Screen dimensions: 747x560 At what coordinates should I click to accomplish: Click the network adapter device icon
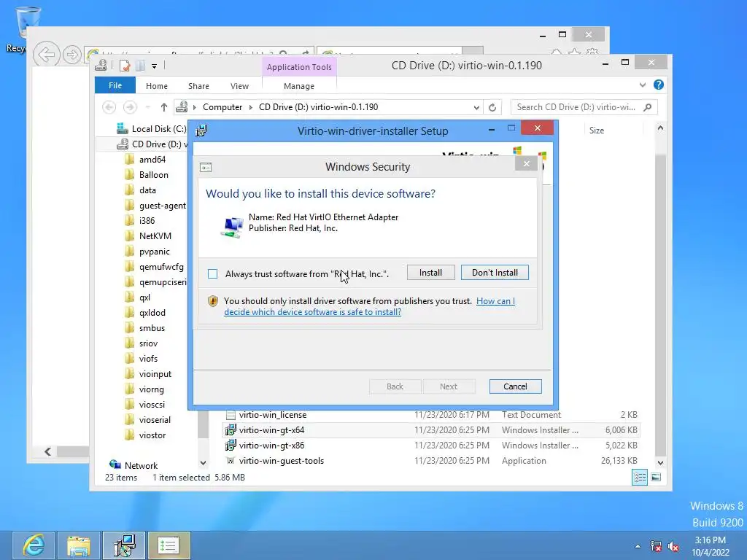232,227
